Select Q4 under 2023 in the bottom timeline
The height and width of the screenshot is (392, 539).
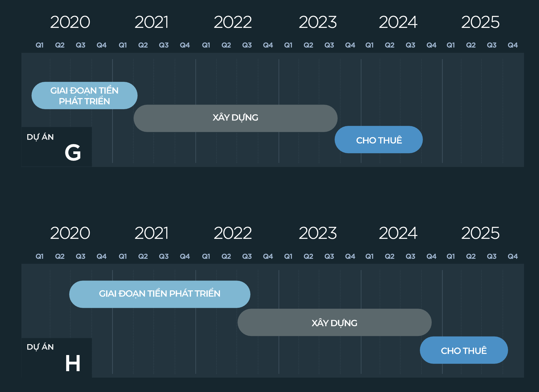pos(350,256)
